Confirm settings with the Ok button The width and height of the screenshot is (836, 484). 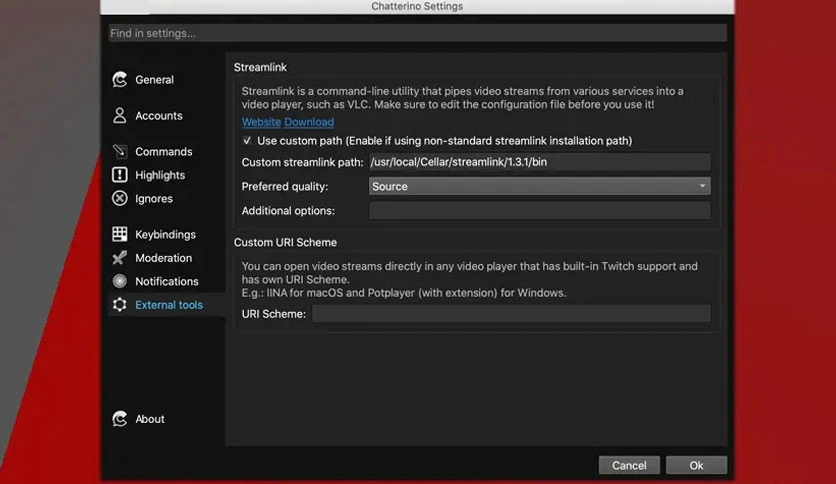pyautogui.click(x=696, y=465)
